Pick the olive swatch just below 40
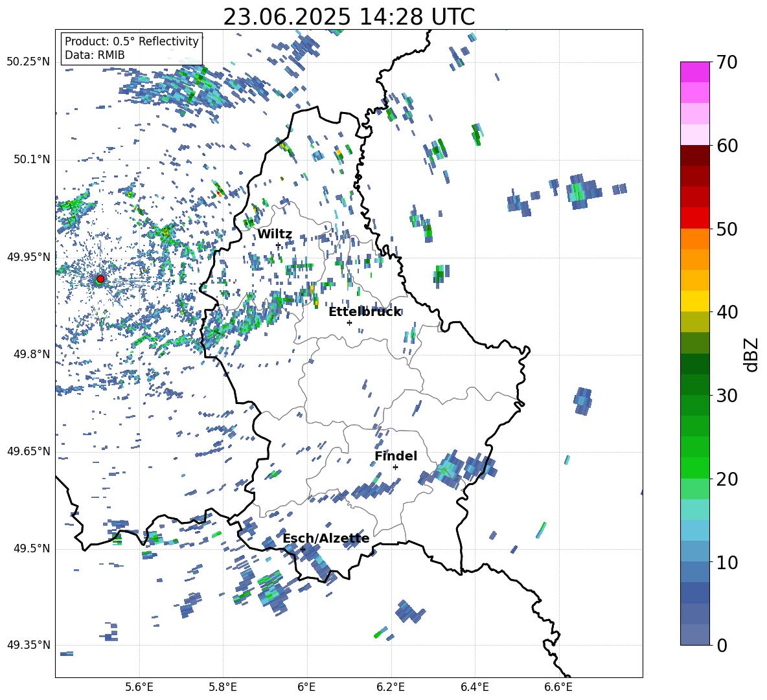The image size is (767, 700). tap(694, 322)
